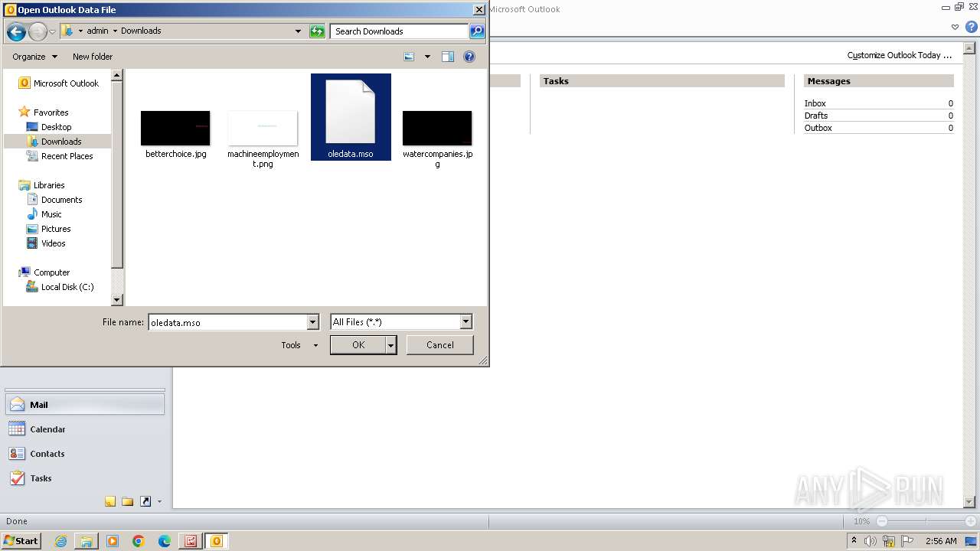Switch to Calendar in the Outlook window
Image resolution: width=980 pixels, height=551 pixels.
coord(85,429)
